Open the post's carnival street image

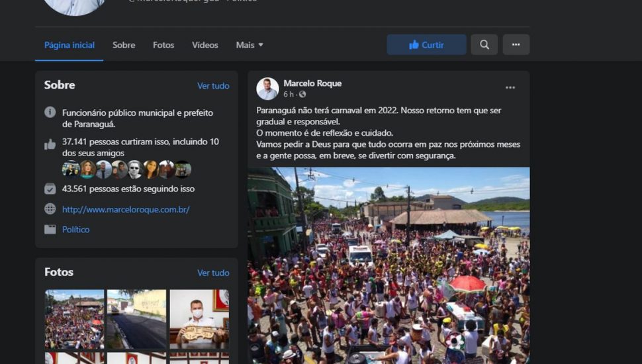click(389, 265)
